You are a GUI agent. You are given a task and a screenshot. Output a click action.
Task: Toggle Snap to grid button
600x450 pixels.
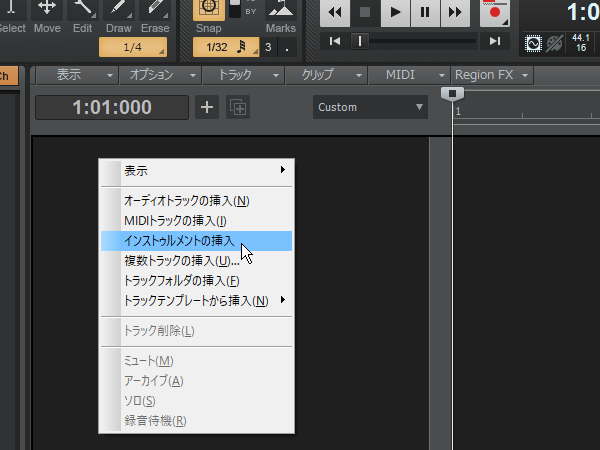point(209,10)
